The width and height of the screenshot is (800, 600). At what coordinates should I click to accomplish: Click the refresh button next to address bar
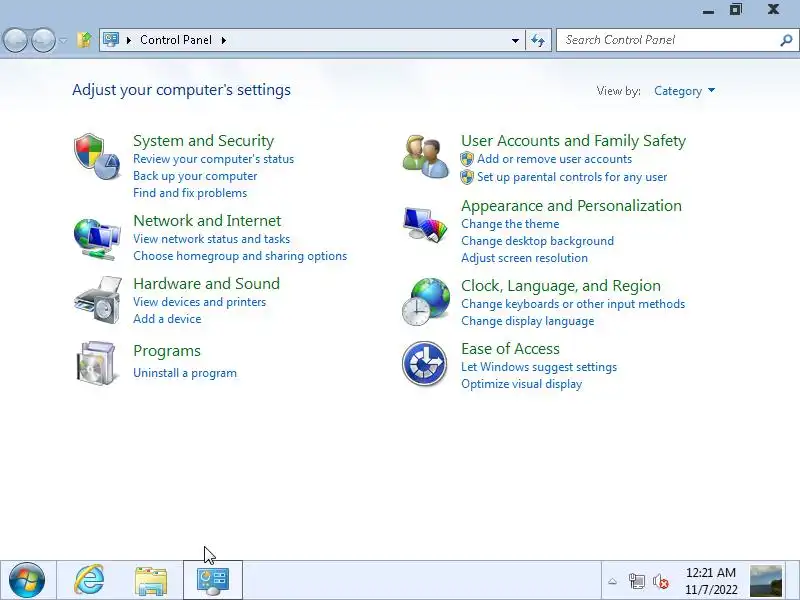[x=538, y=40]
